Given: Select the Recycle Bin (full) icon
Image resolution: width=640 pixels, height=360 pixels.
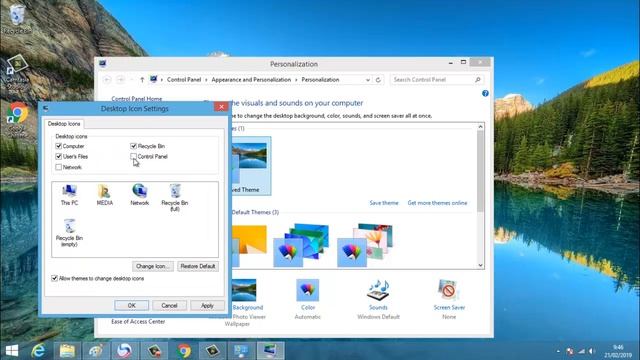Looking at the screenshot, I should point(175,198).
